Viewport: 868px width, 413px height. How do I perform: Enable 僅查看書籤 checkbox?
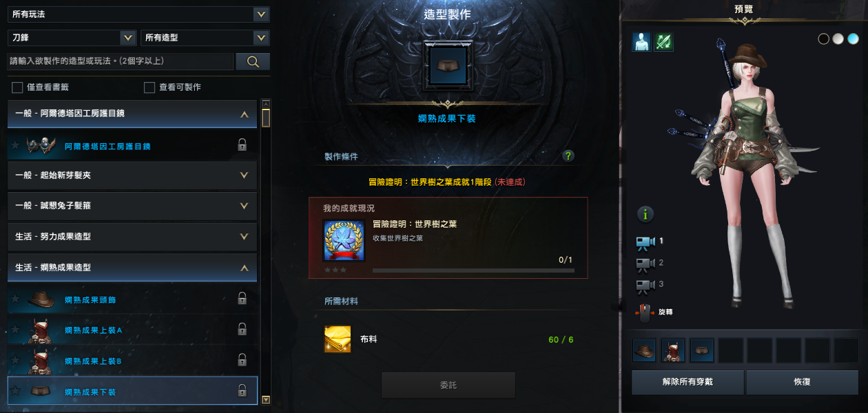tap(17, 87)
